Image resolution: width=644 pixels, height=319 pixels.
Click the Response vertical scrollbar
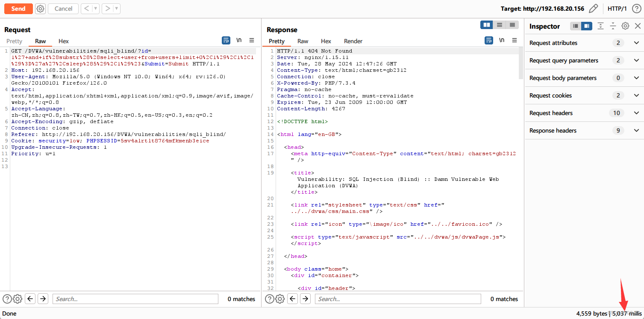(521, 63)
